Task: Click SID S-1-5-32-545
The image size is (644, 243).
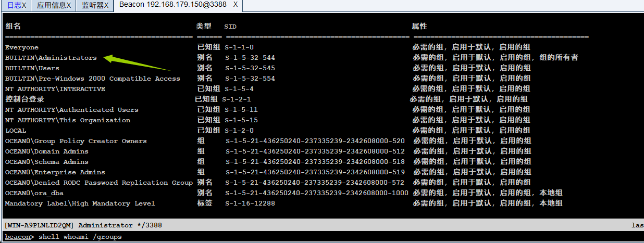Action: (250, 68)
